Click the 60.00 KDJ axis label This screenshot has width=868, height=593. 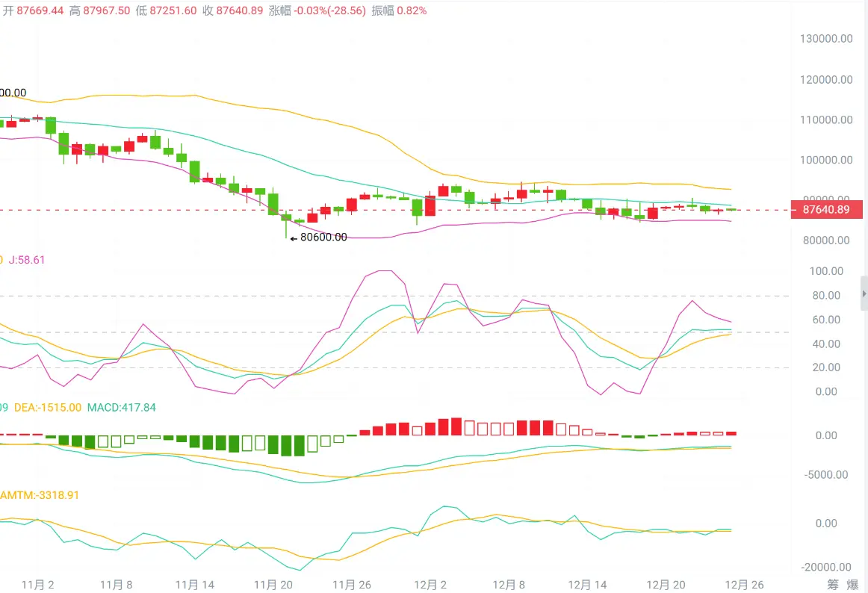coord(826,320)
